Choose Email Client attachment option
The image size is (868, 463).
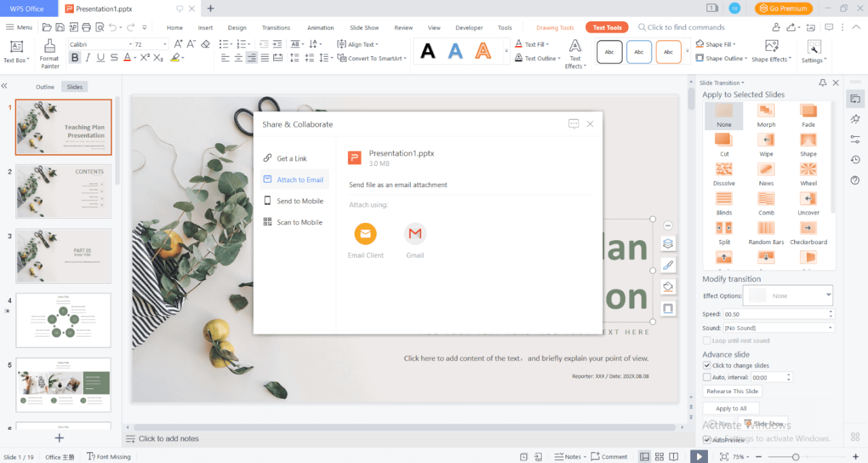click(366, 235)
